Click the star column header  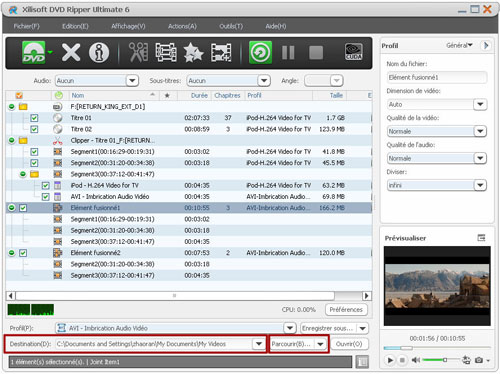click(x=167, y=95)
